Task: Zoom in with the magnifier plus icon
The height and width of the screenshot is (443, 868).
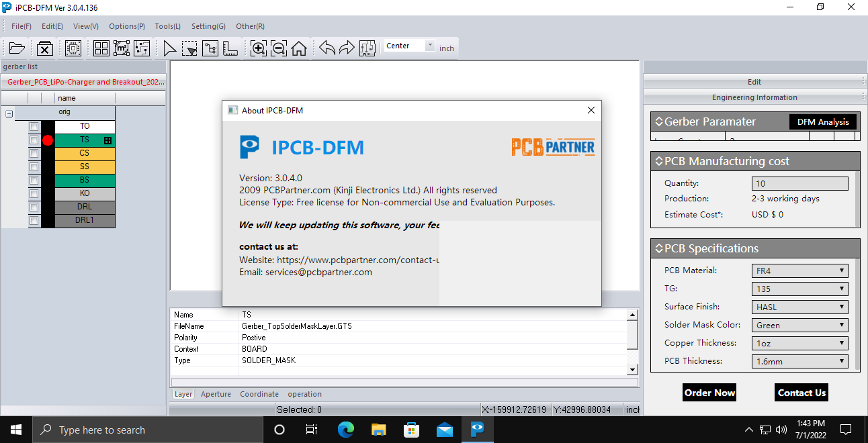Action: pos(259,48)
